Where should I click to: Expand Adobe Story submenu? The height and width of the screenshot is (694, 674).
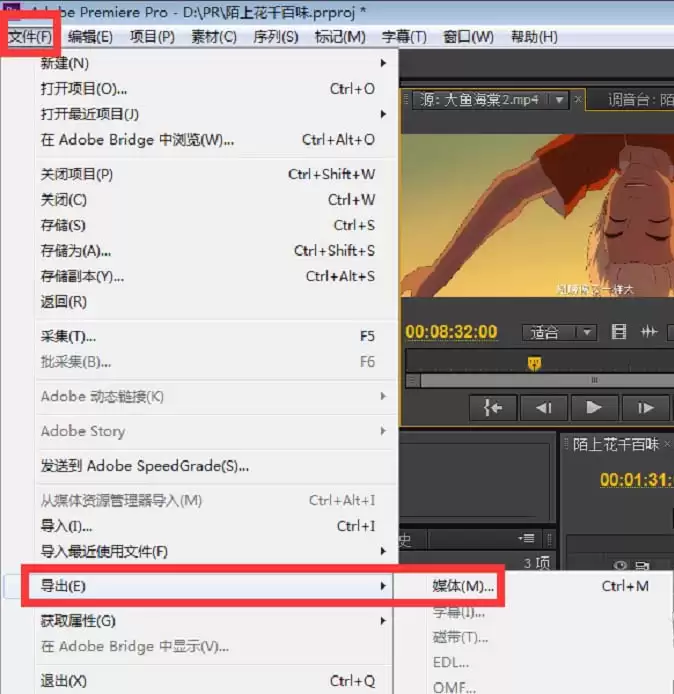click(x=216, y=431)
